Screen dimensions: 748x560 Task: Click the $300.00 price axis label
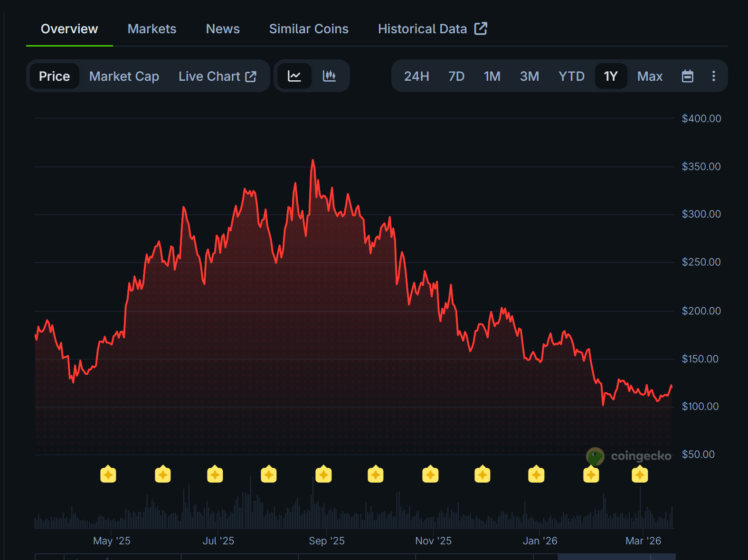point(701,214)
